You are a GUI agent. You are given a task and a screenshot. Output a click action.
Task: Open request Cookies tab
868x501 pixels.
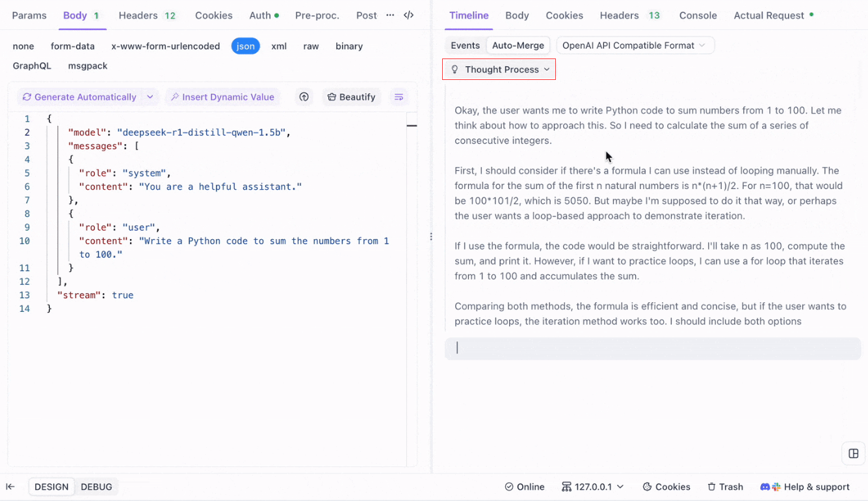(x=214, y=15)
